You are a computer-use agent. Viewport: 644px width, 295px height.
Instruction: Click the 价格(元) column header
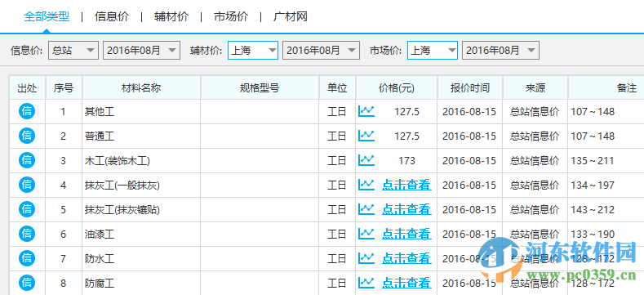[397, 87]
